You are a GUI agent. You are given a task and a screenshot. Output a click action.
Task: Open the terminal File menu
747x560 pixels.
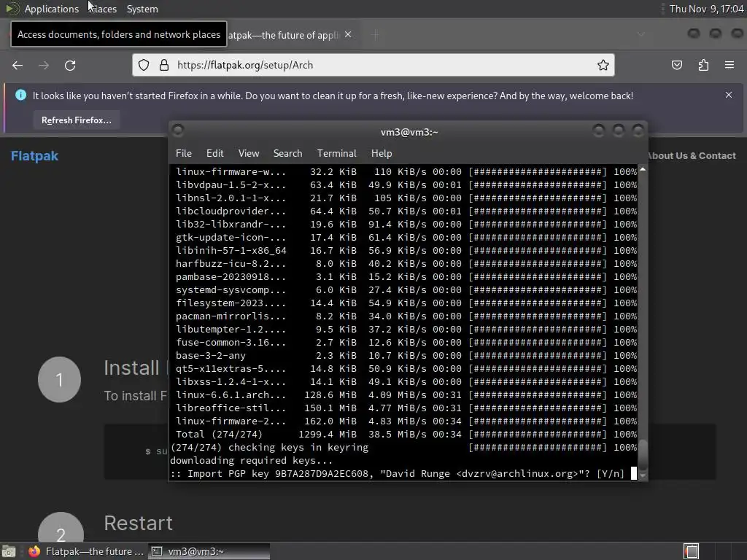tap(183, 153)
